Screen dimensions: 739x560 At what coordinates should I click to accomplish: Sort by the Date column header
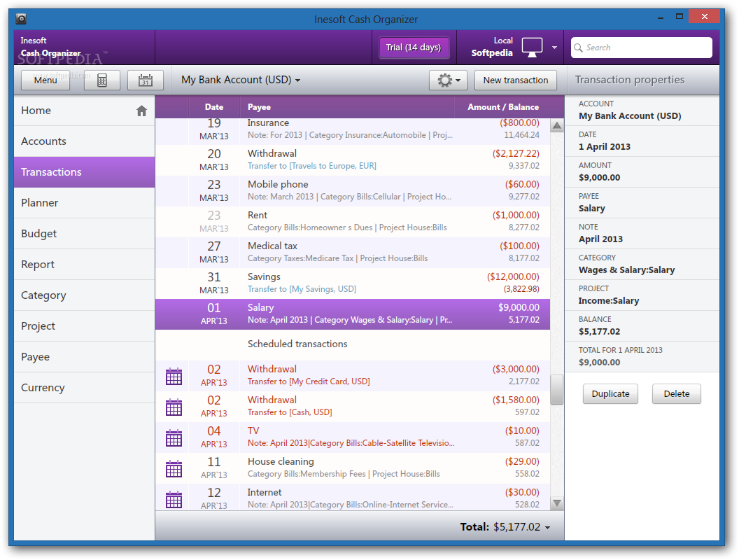coord(214,107)
